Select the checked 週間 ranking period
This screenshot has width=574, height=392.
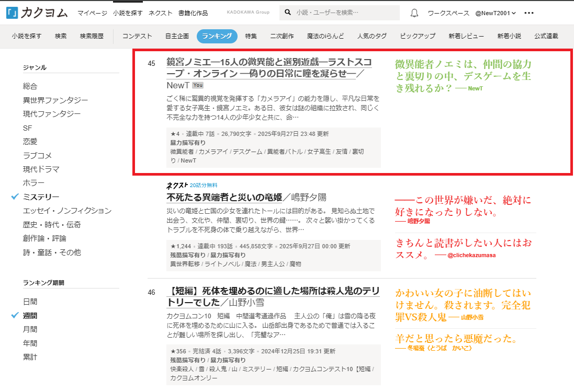[30, 316]
